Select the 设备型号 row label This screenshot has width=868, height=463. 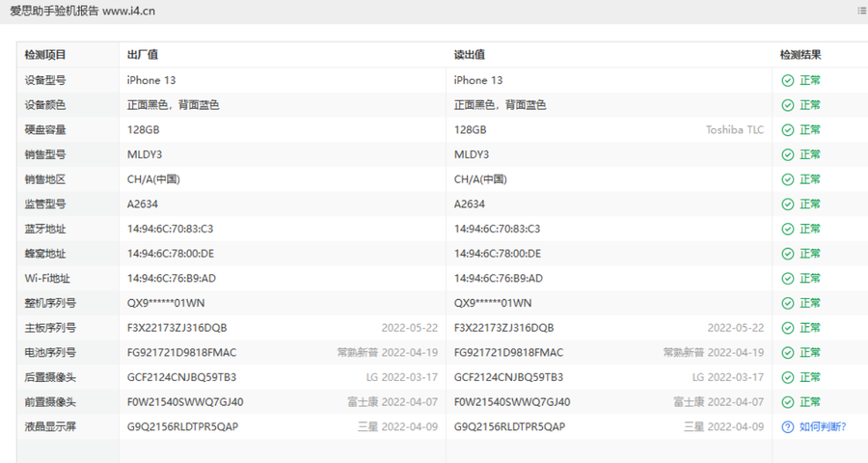point(44,80)
